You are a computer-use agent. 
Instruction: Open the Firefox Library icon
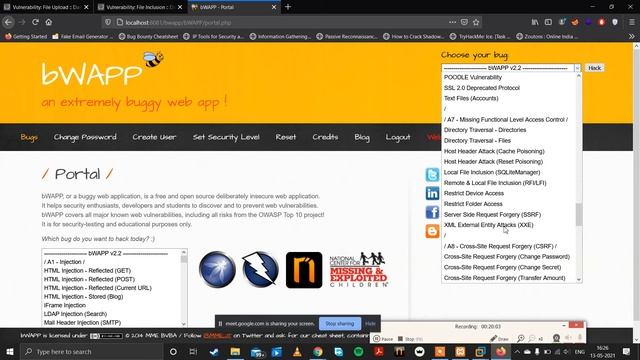tap(535, 22)
